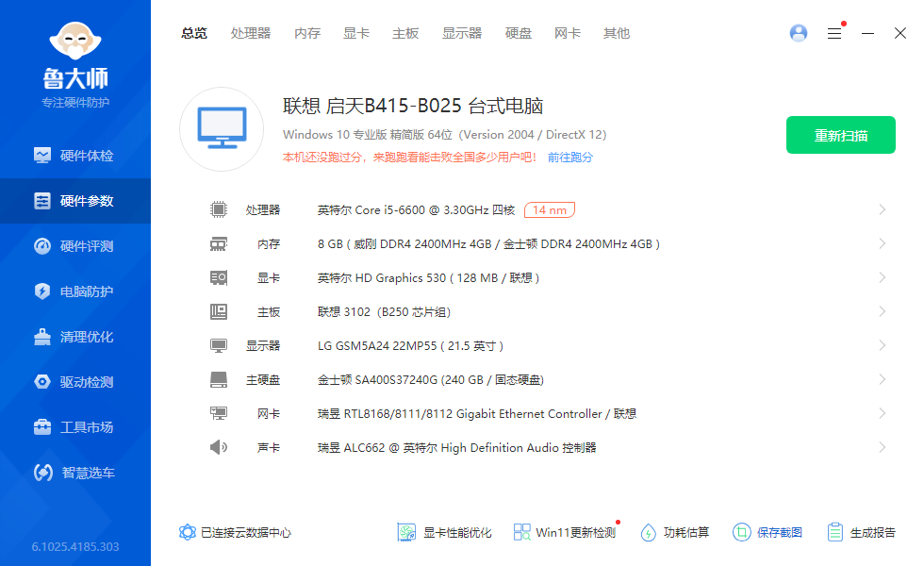Click 联想 3102 (B250 芯片组) text
Image resolution: width=924 pixels, height=566 pixels.
(384, 312)
